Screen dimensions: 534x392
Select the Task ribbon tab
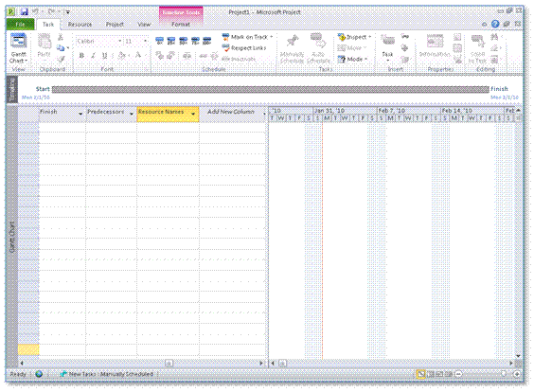tap(48, 25)
